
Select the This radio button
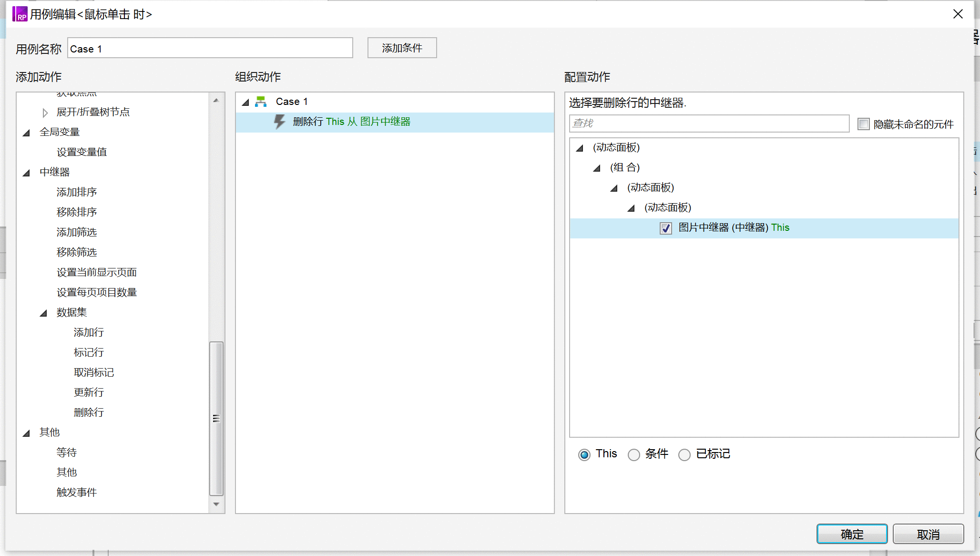coord(583,453)
